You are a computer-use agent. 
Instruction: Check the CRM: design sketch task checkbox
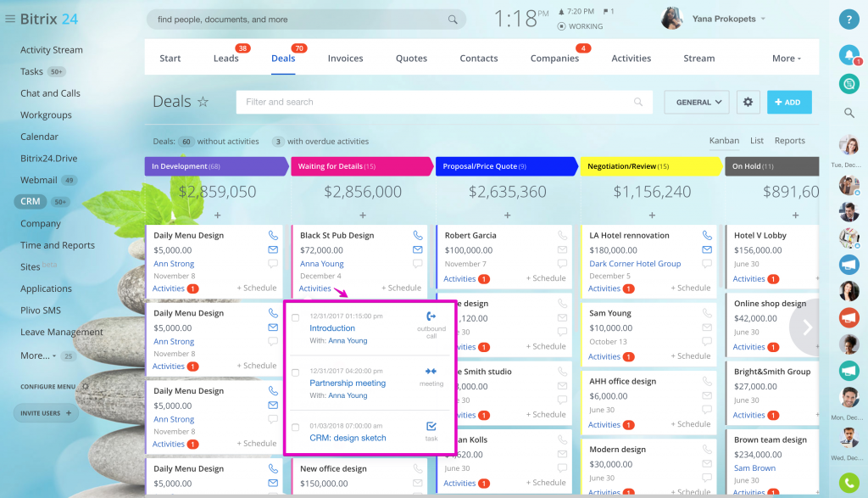click(295, 428)
